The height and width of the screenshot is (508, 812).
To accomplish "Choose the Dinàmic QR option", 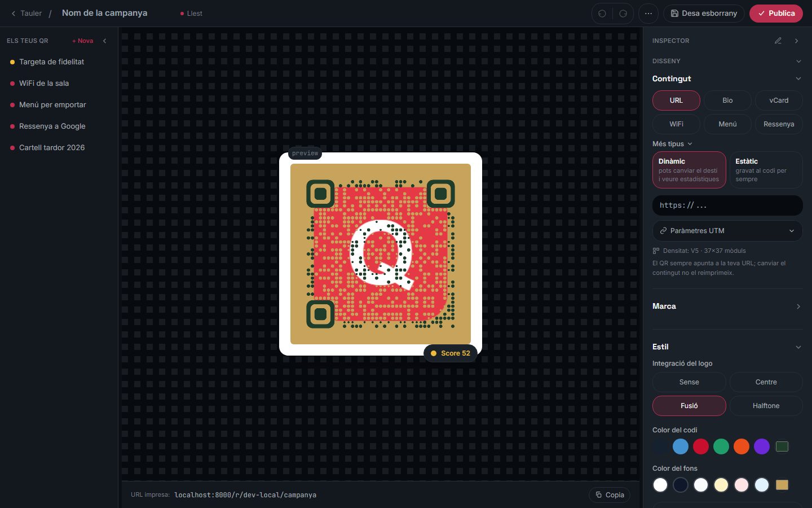I will [689, 170].
